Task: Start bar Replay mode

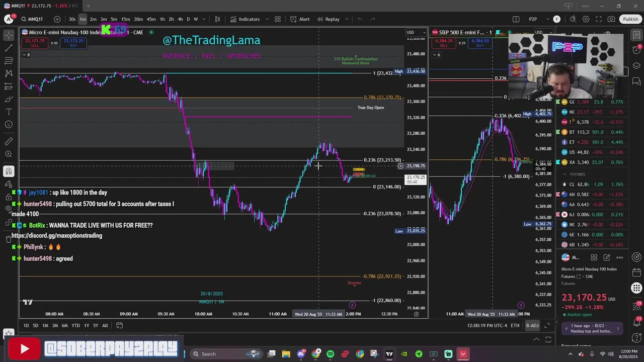Action: [x=328, y=19]
